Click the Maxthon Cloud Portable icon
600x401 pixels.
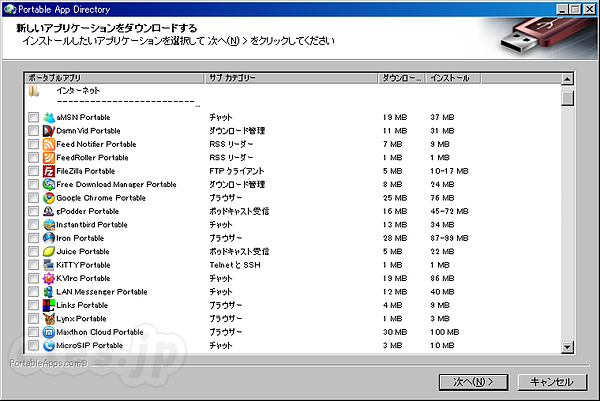click(48, 332)
